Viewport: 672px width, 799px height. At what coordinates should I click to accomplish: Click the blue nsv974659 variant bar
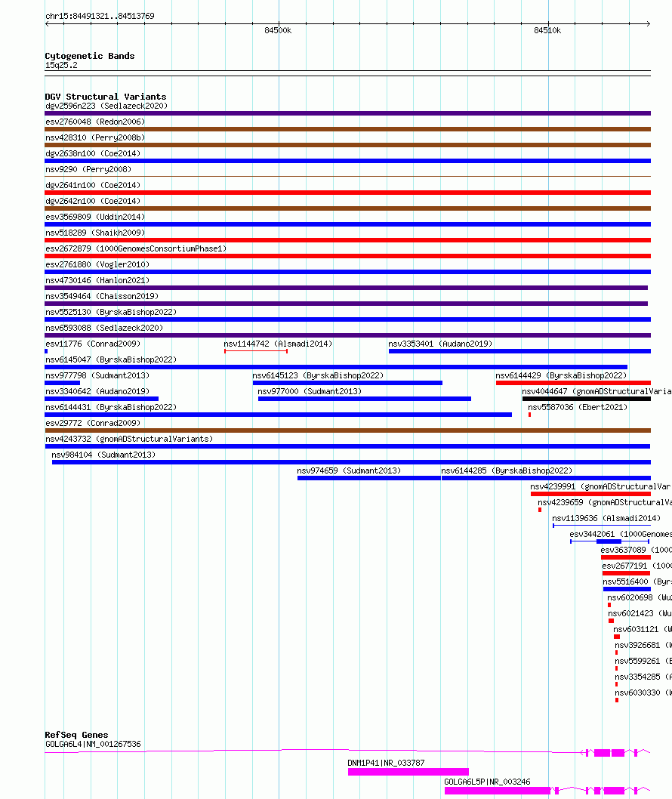point(369,477)
